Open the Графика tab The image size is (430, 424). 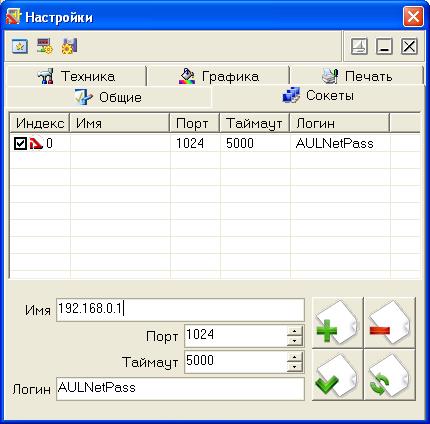(x=218, y=76)
